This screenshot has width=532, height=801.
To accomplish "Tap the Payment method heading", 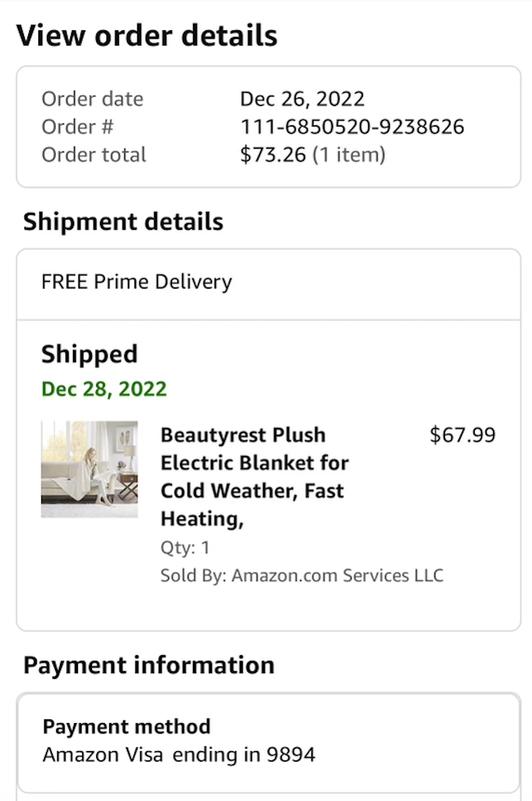I will point(127,726).
